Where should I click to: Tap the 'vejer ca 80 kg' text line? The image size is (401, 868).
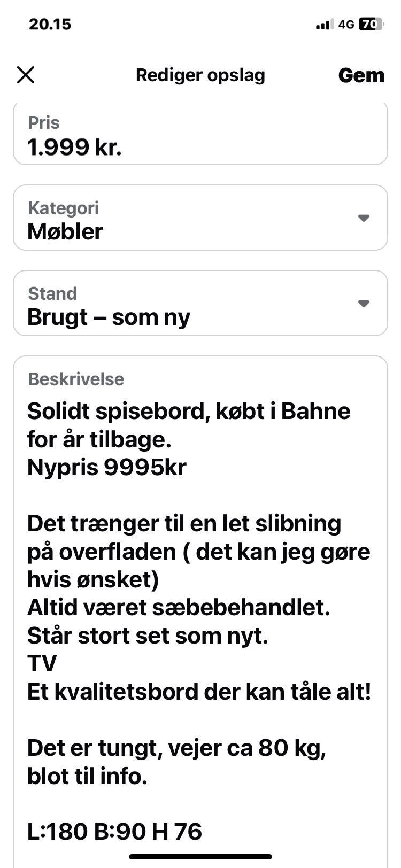click(176, 748)
